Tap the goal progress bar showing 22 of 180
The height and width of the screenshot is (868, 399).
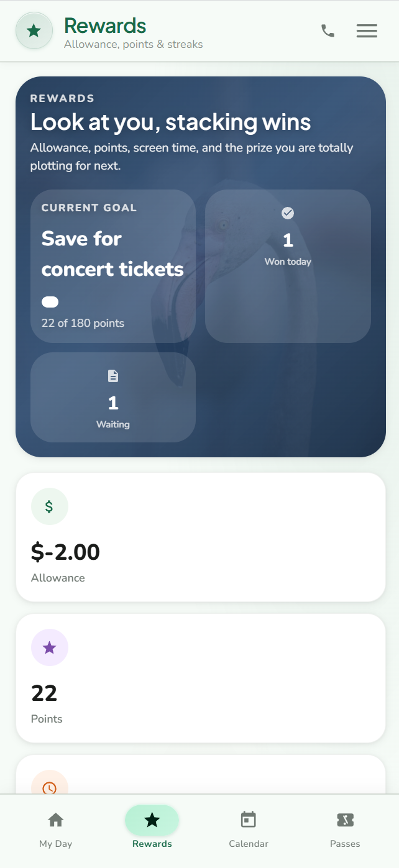[50, 302]
